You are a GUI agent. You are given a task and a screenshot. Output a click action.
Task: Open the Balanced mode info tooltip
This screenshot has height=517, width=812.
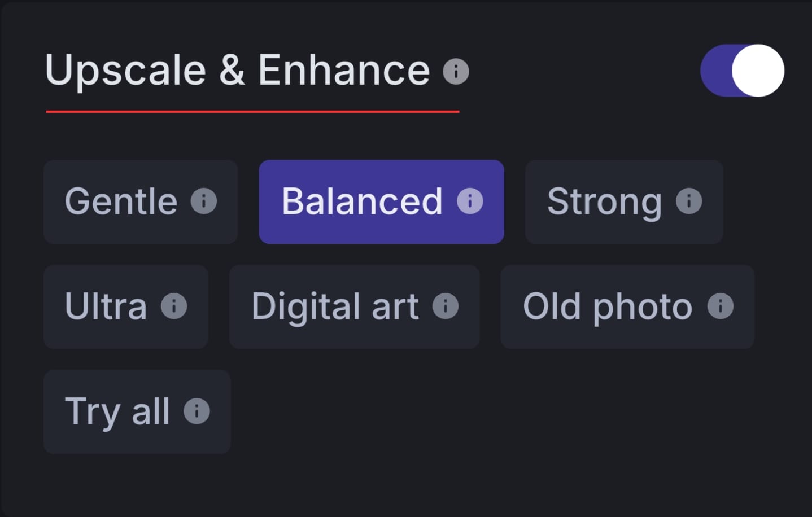coord(469,201)
